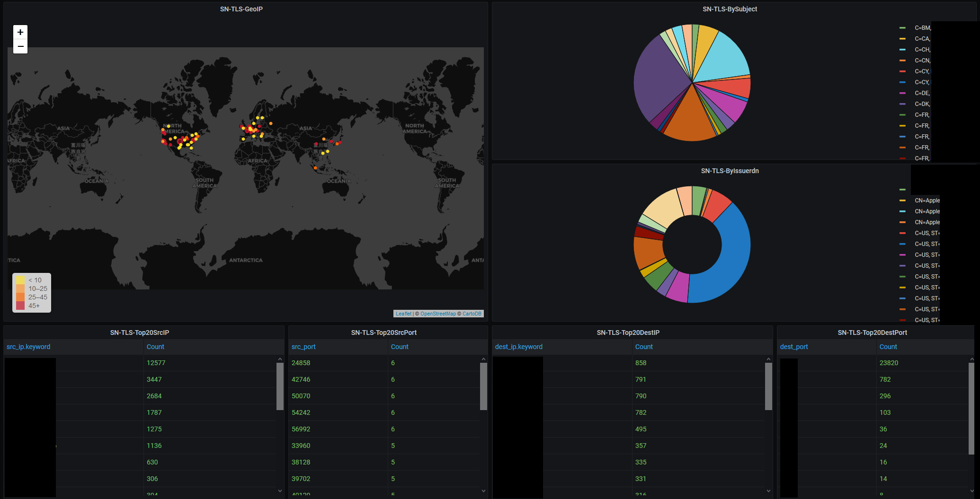
Task: Click the '25–45' map legend swatch
Action: 20,297
